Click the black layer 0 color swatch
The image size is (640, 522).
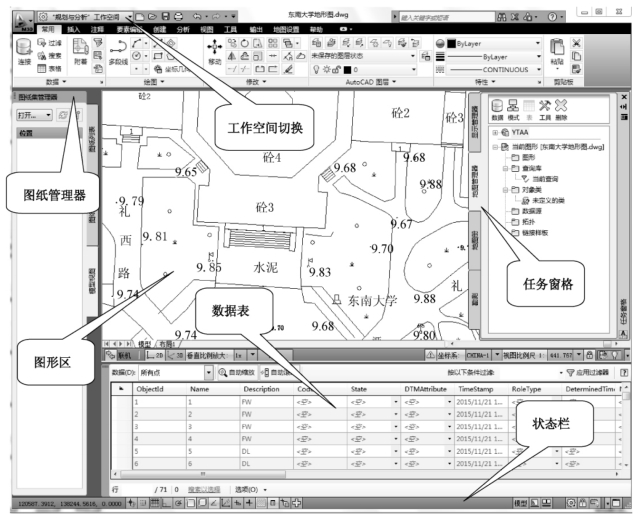point(347,70)
